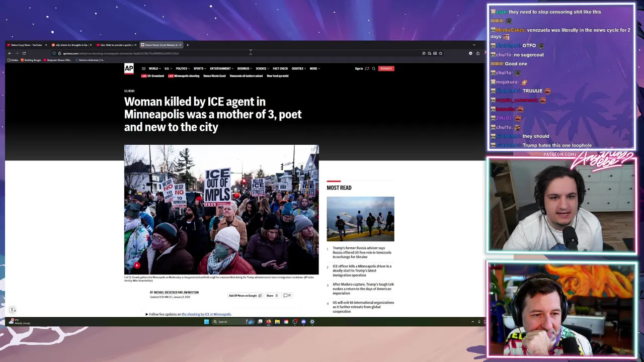This screenshot has width=644, height=362.
Task: Open the LIVE Minneapolis shooting trending link
Action: click(184, 76)
